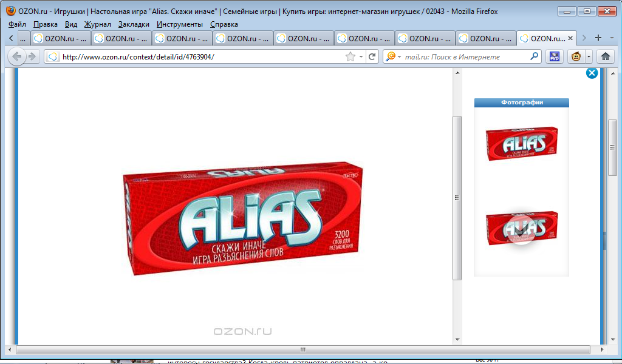This screenshot has width=622, height=364.
Task: Click the page scroll down arrow at right edge
Action: click(612, 340)
